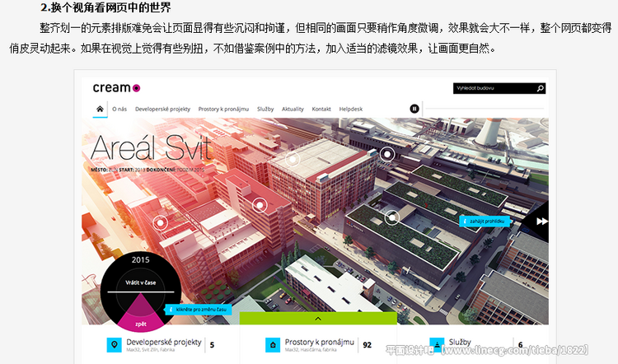
Task: Click the Prostory k pronájmu house icon
Action: tap(273, 345)
